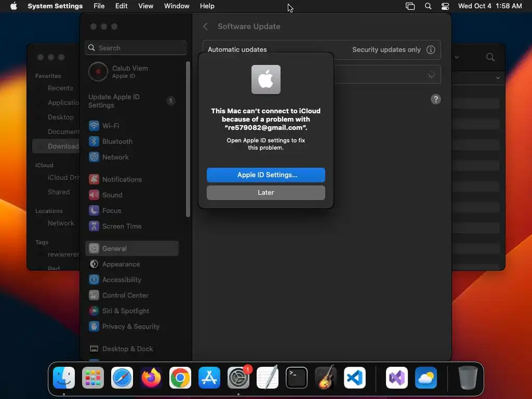The width and height of the screenshot is (532, 399).
Task: Open Finder from the Dock
Action: (64, 377)
